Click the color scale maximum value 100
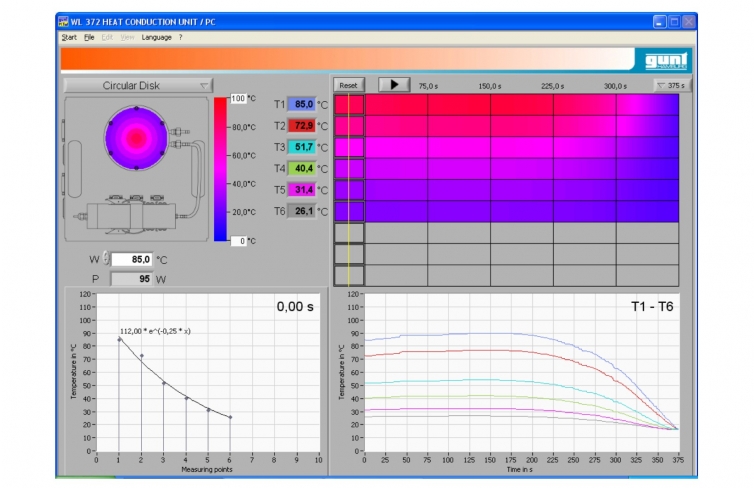The image size is (755, 488). click(x=238, y=99)
